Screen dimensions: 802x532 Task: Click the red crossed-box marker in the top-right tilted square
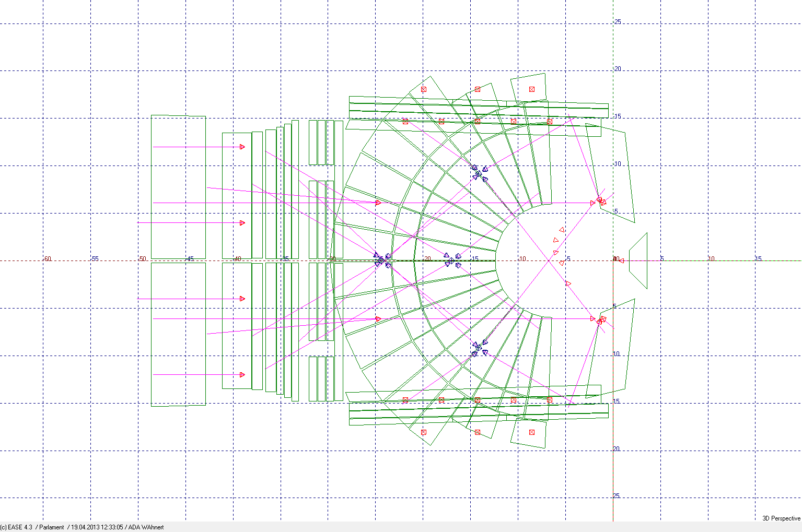(532, 89)
